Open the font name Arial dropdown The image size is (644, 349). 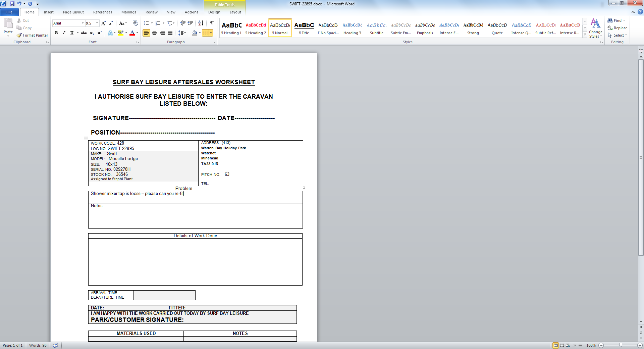tap(83, 23)
